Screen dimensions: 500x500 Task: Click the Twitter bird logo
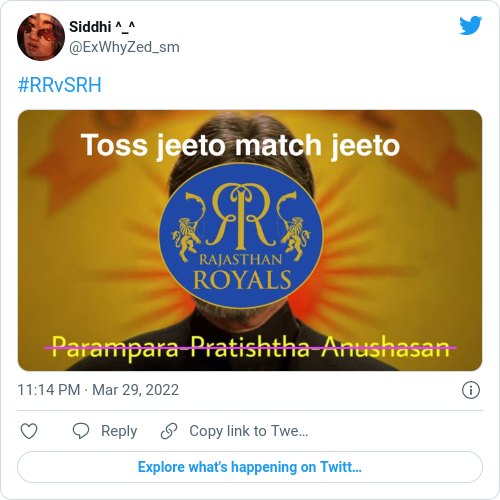470,25
